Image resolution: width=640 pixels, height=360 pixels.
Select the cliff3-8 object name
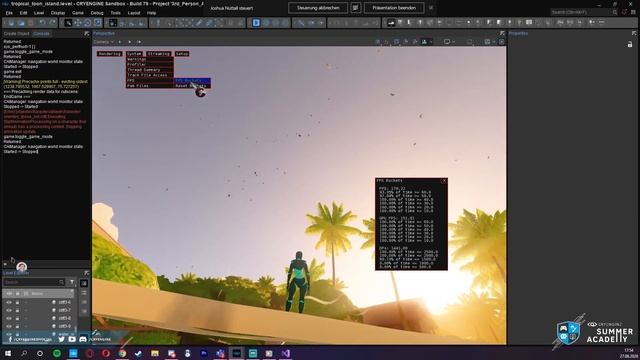(x=64, y=318)
